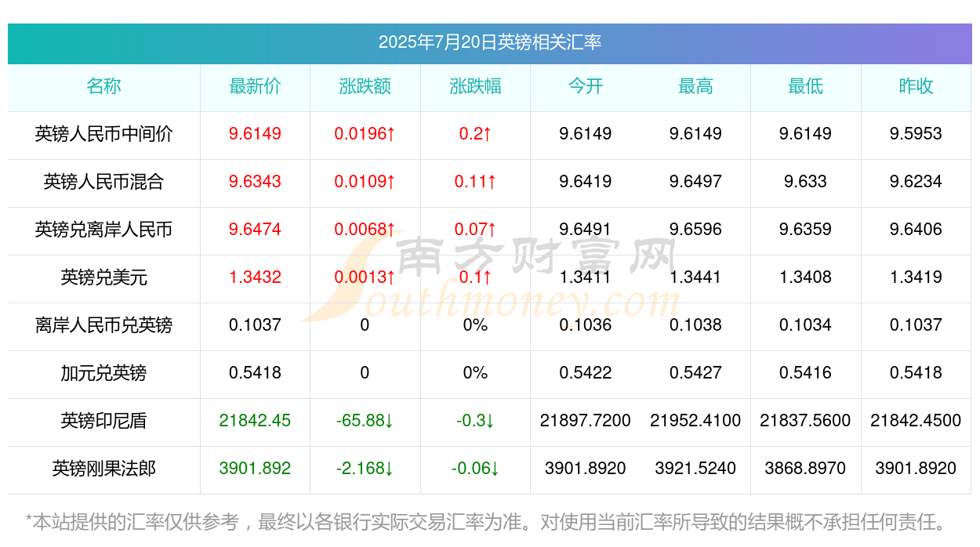980x547 pixels.
Task: Click previous close 9.6234
Action: coord(916,182)
